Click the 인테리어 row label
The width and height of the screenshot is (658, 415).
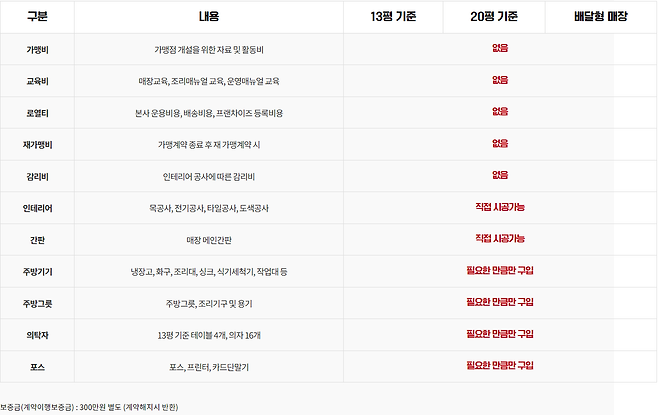pyautogui.click(x=37, y=207)
